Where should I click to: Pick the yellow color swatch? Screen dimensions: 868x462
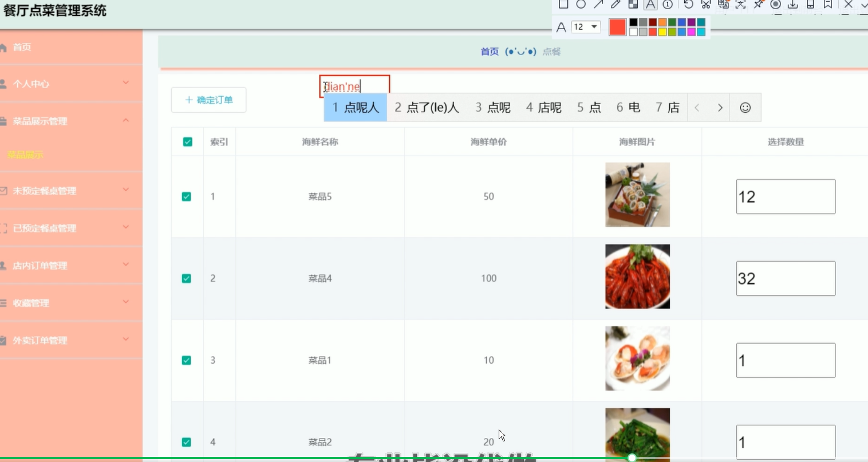click(662, 32)
